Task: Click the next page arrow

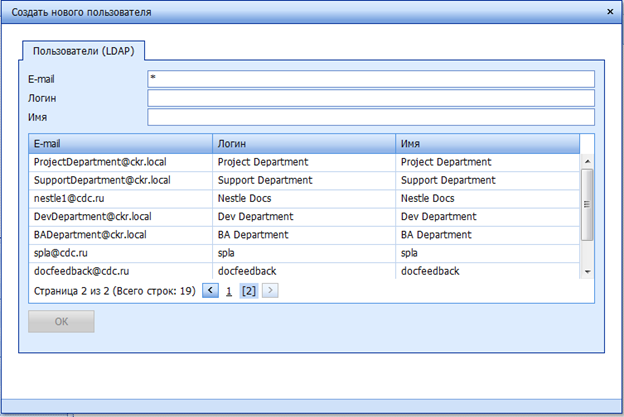Action: point(270,291)
